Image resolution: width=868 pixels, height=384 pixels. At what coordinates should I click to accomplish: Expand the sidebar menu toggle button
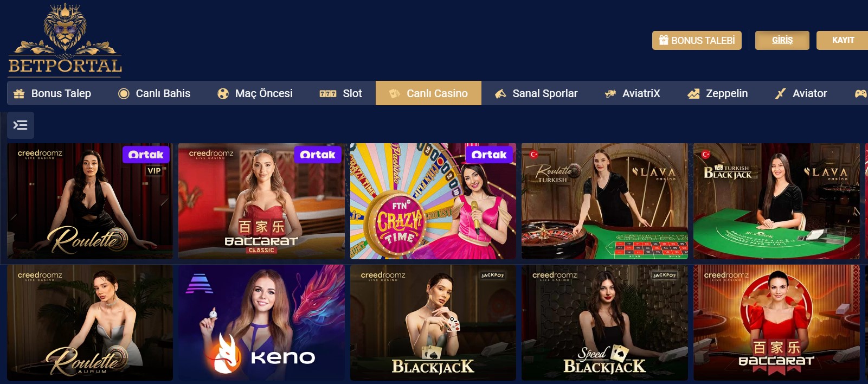pyautogui.click(x=21, y=125)
